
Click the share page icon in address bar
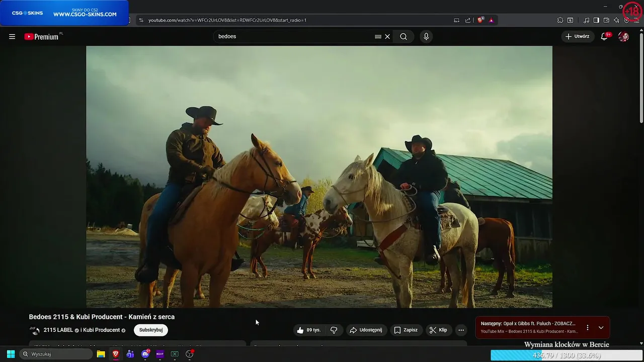pos(468,20)
